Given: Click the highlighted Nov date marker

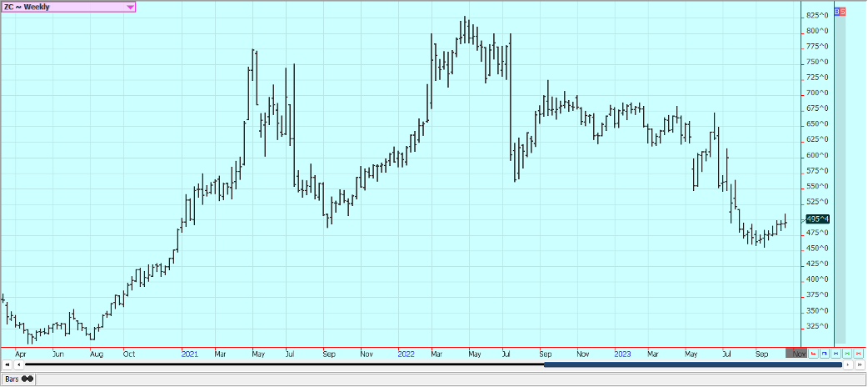Looking at the screenshot, I should (796, 353).
